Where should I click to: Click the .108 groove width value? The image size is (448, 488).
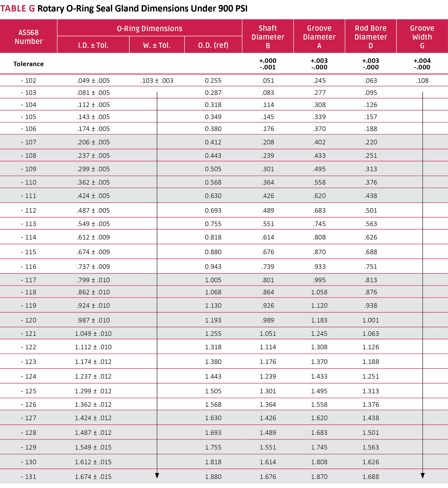click(x=422, y=81)
